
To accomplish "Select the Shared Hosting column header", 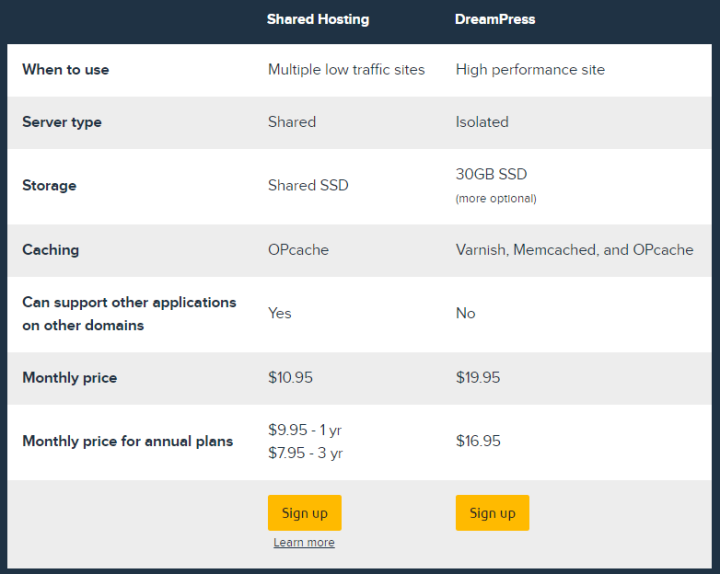I will tap(318, 19).
